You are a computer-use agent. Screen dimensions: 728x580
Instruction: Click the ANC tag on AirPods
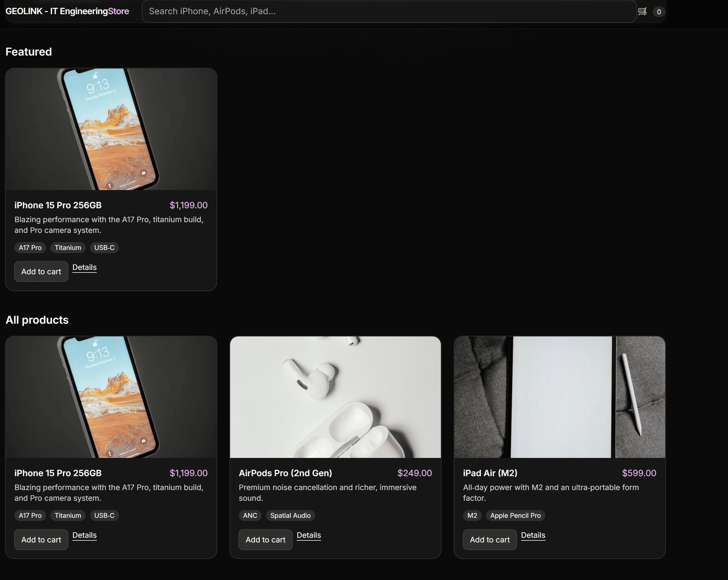coord(250,515)
